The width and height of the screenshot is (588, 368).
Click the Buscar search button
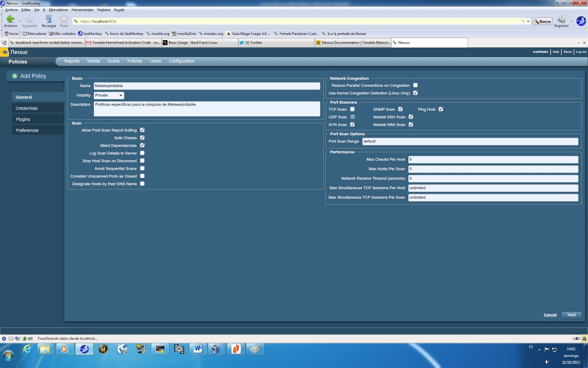[542, 21]
